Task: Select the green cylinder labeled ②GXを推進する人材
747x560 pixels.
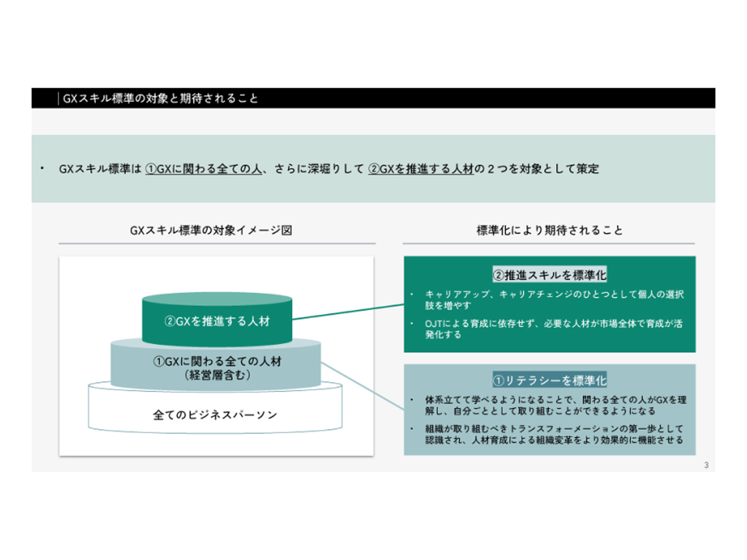Action: point(216,319)
